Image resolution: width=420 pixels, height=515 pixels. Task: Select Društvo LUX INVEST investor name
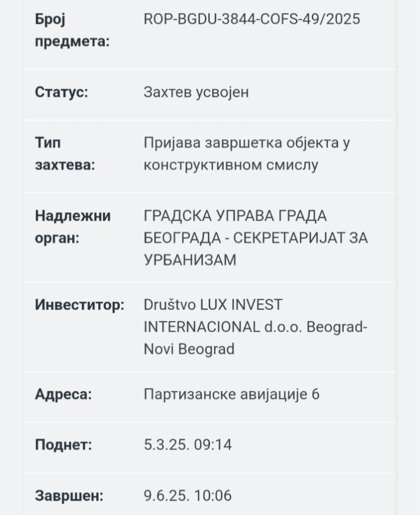pyautogui.click(x=213, y=304)
